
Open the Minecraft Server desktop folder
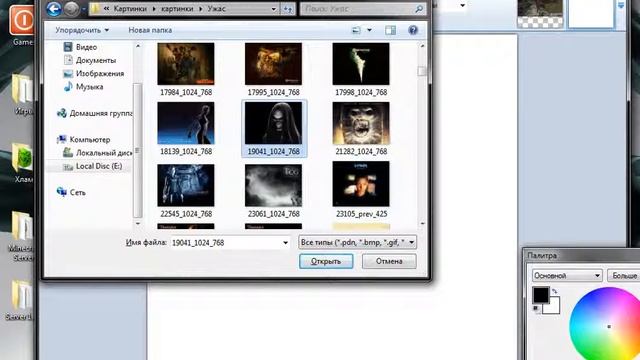(x=21, y=236)
